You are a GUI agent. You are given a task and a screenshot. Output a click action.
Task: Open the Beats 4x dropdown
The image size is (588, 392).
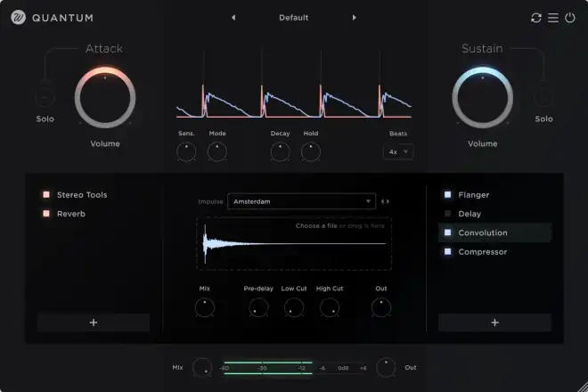(398, 152)
